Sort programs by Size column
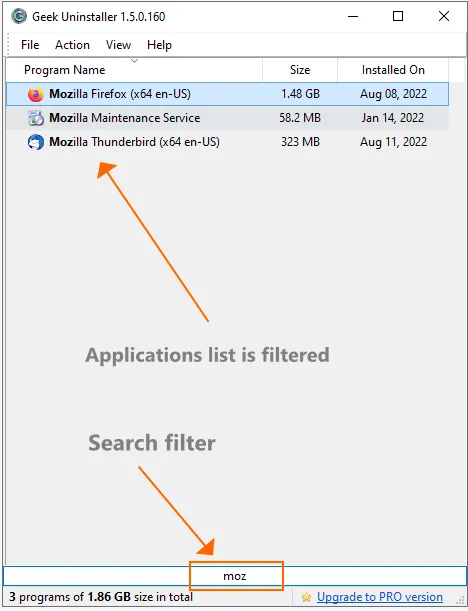The width and height of the screenshot is (468, 611). [300, 70]
